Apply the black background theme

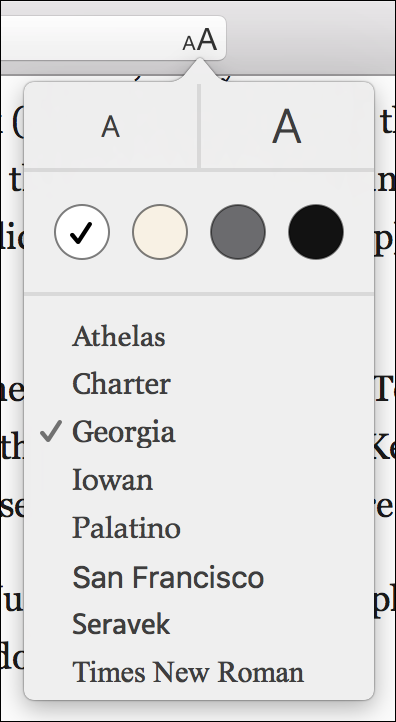point(316,232)
